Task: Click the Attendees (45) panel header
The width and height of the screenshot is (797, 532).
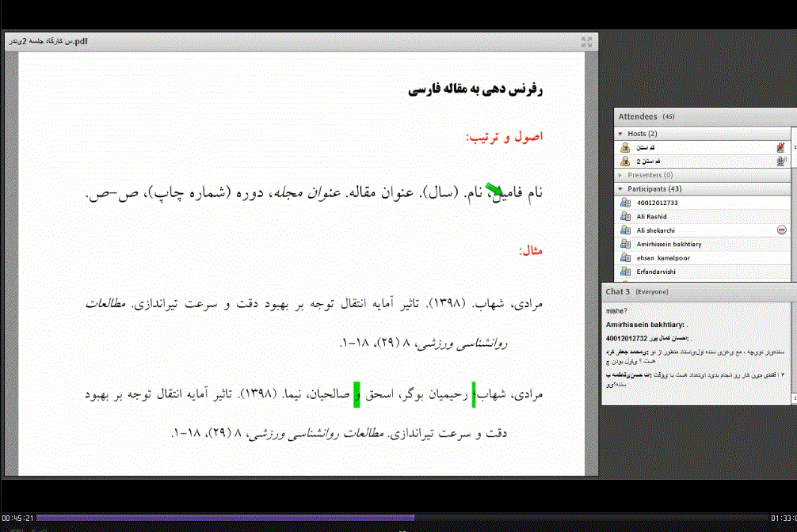Action: point(642,116)
